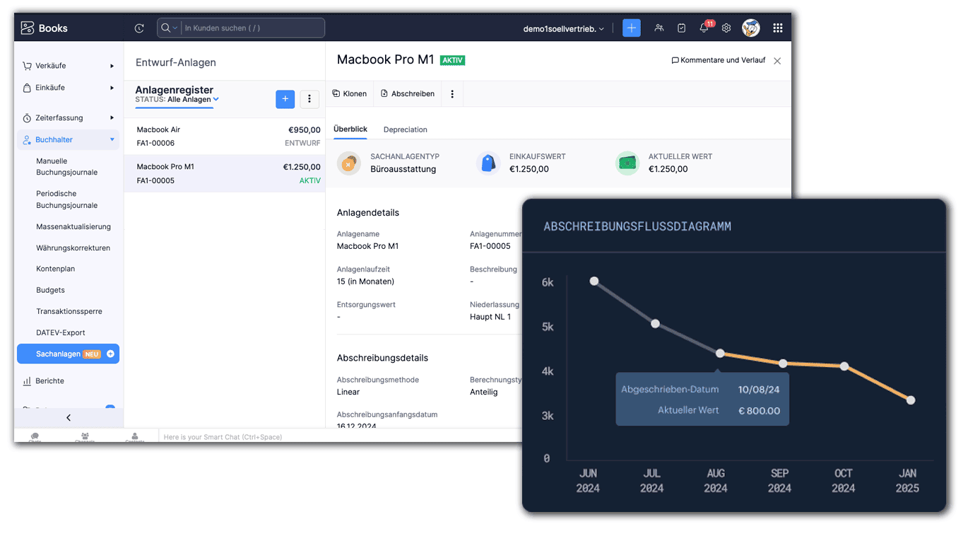Screen dimensions: 980x541
Task: Open the STATUS: Alle Anlagen filter dropdown
Action: (x=177, y=100)
